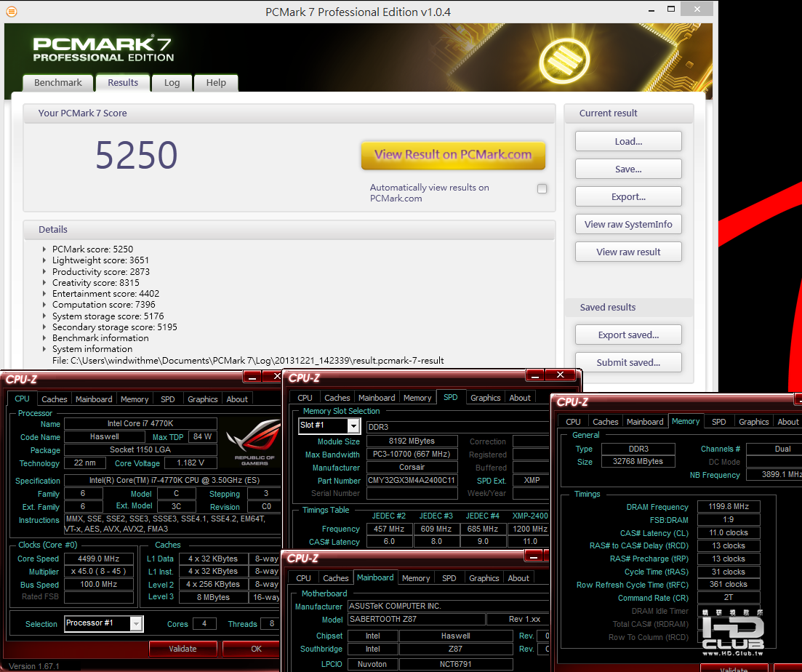The width and height of the screenshot is (802, 672).
Task: Click the XMP-2400 timings column header
Action: click(x=530, y=516)
